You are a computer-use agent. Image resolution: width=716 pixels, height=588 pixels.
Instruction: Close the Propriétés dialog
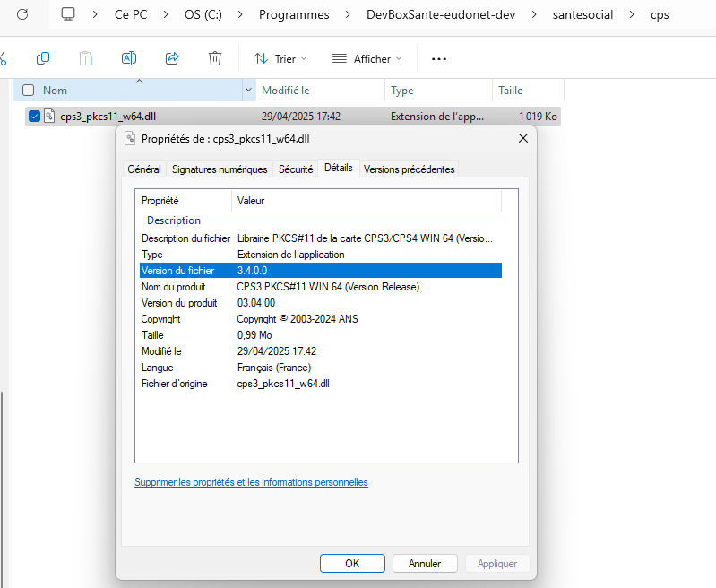[x=523, y=138]
